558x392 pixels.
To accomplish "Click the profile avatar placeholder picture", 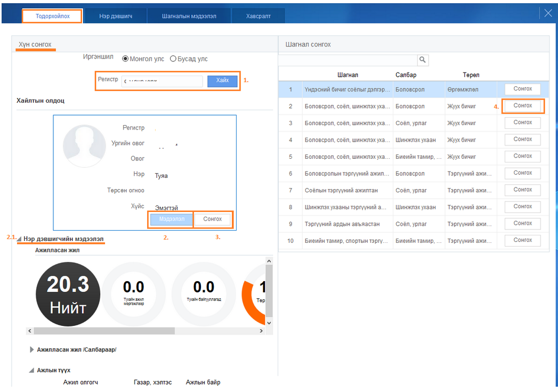I will (84, 146).
